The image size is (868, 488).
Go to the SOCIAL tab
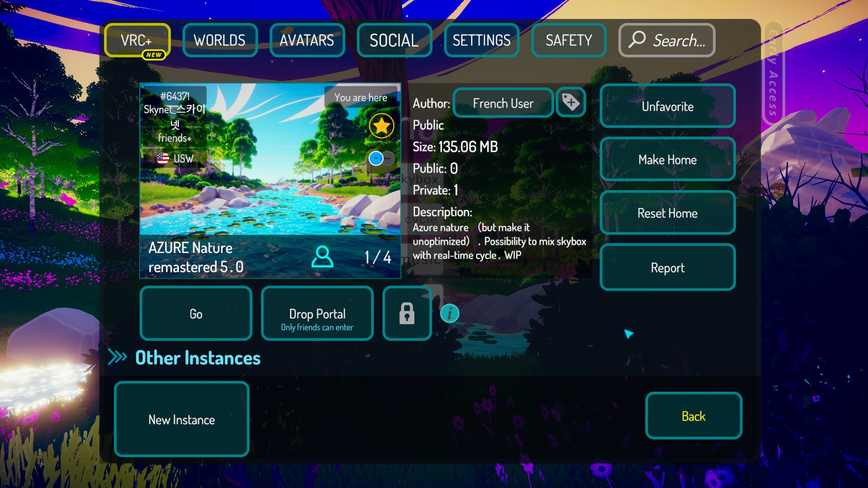point(394,40)
